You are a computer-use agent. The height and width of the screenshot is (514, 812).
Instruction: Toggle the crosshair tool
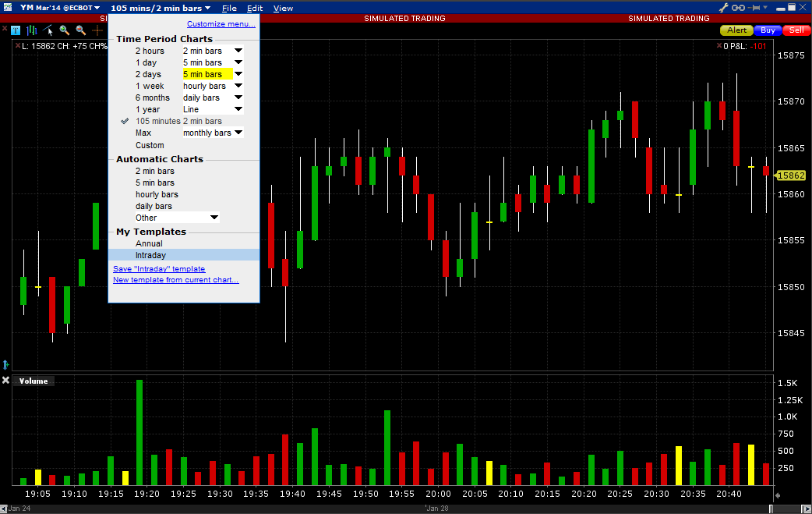(97, 30)
